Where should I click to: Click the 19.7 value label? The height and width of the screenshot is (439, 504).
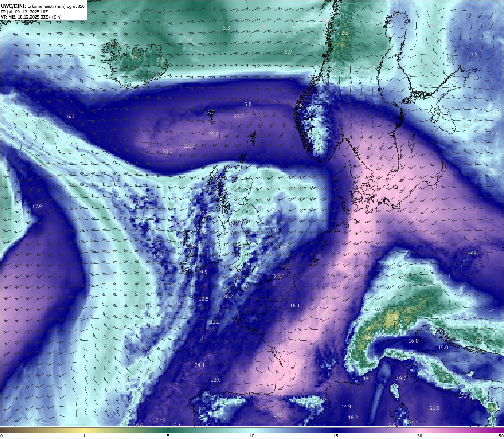(401, 378)
